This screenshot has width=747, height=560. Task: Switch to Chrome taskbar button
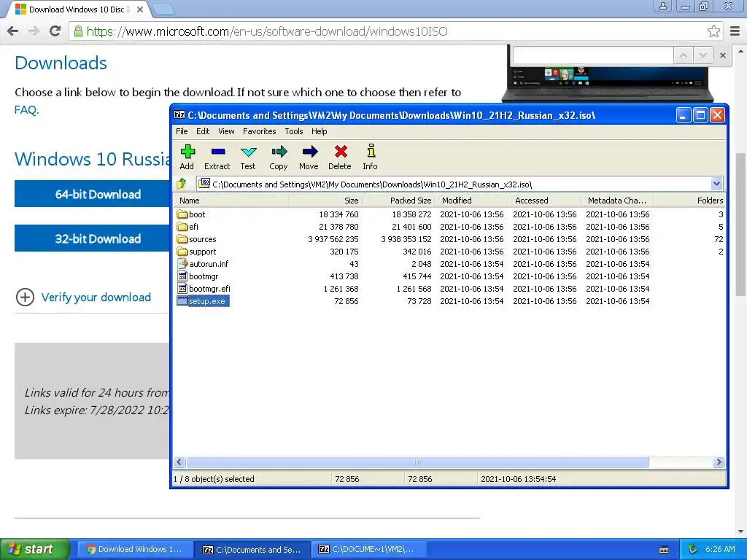pos(135,550)
